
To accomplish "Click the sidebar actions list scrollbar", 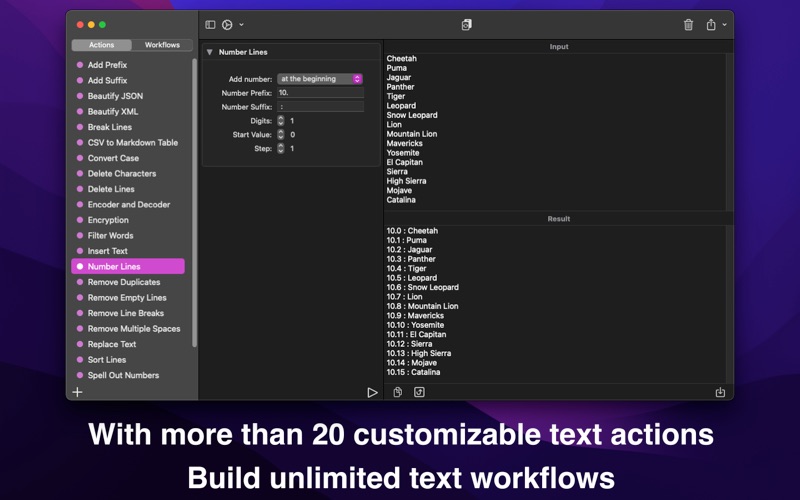I will coord(194,203).
